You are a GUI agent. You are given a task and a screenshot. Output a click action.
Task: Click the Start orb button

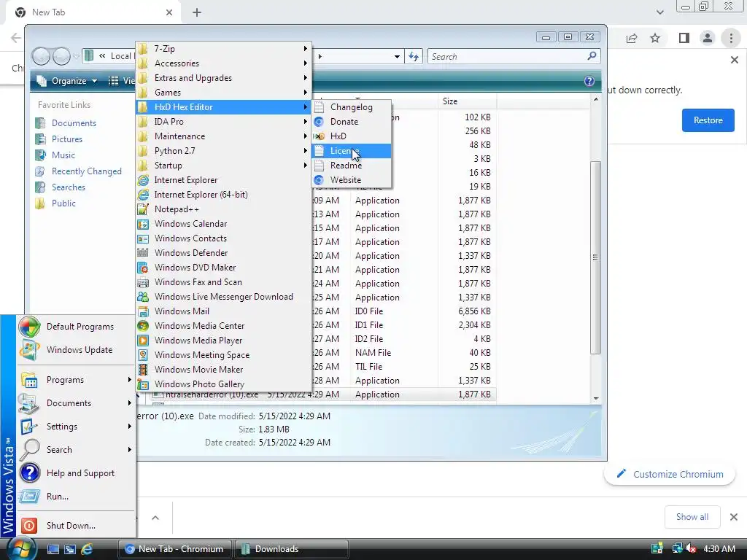coord(21,549)
